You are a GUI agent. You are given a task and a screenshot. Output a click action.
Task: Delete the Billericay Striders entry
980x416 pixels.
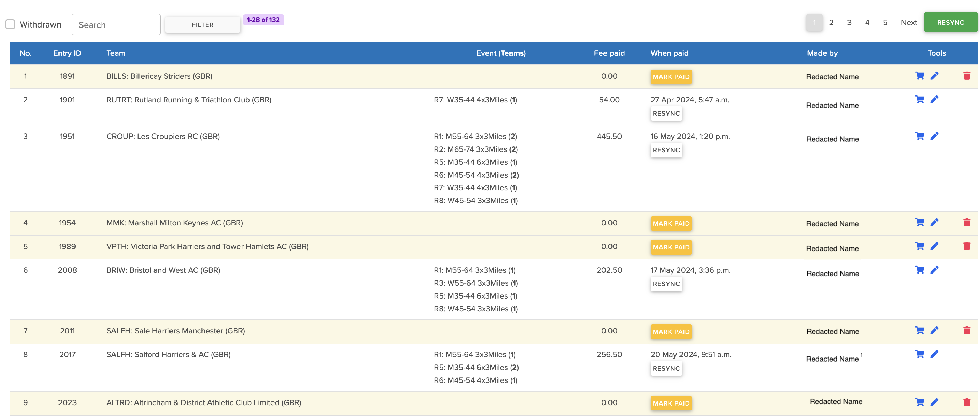coord(967,76)
